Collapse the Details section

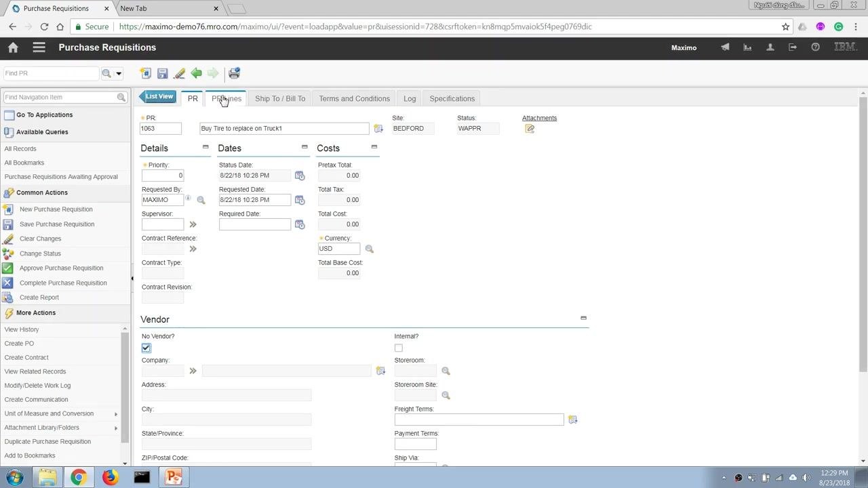(205, 147)
